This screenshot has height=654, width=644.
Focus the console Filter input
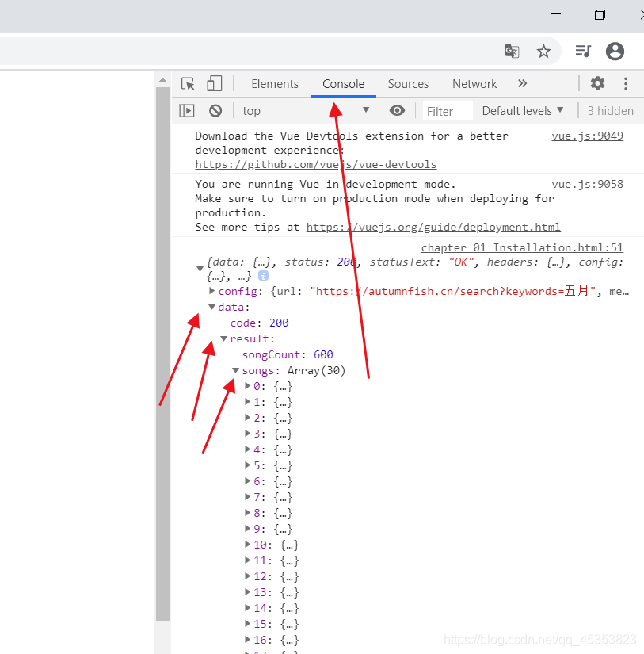448,111
